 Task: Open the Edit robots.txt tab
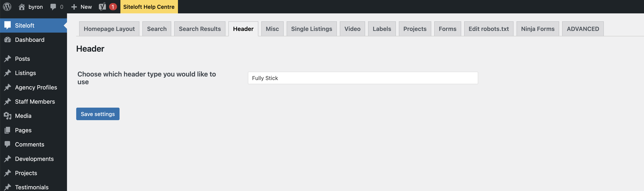coord(488,29)
